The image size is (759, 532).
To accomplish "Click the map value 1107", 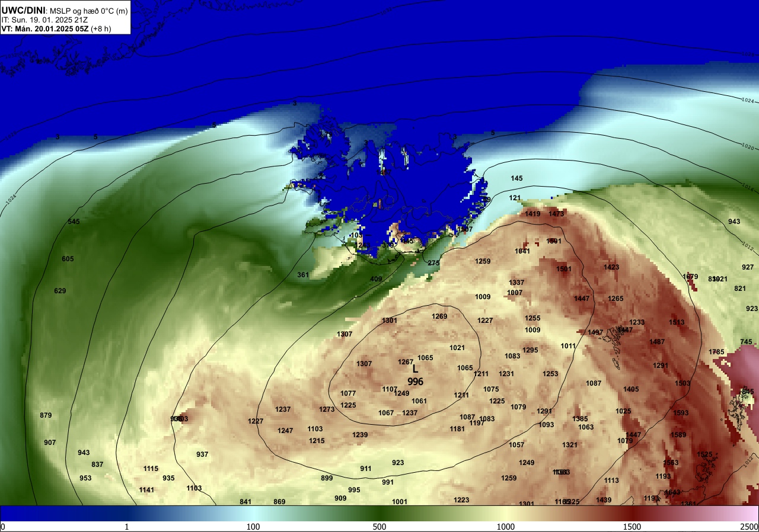I will (390, 389).
